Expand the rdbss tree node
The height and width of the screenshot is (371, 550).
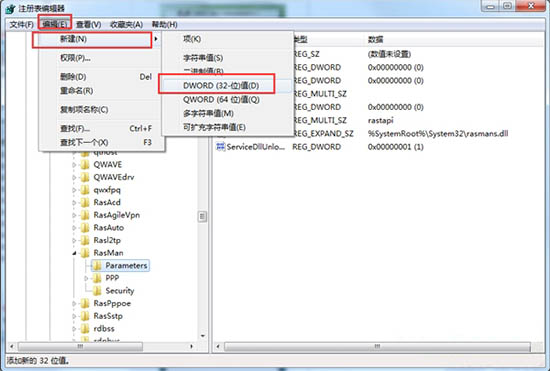(x=74, y=329)
